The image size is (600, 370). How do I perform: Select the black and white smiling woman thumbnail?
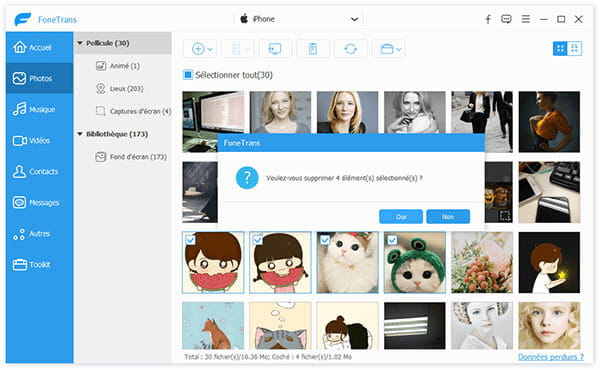[x=415, y=112]
